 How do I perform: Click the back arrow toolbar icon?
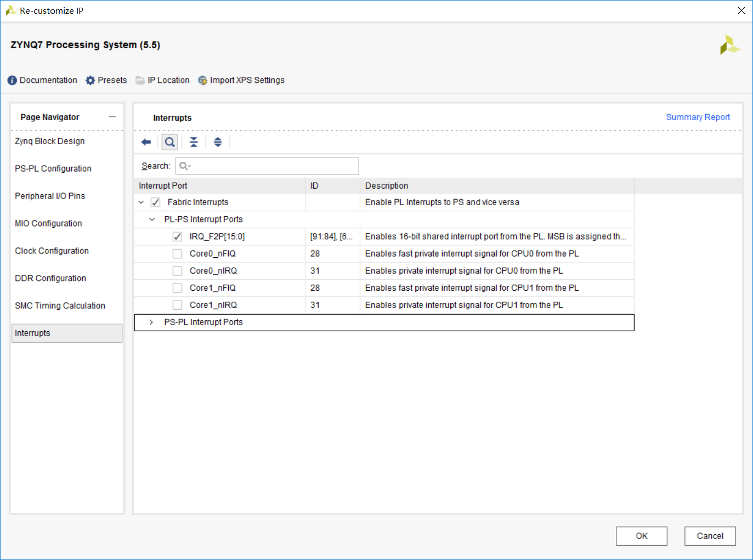[146, 142]
